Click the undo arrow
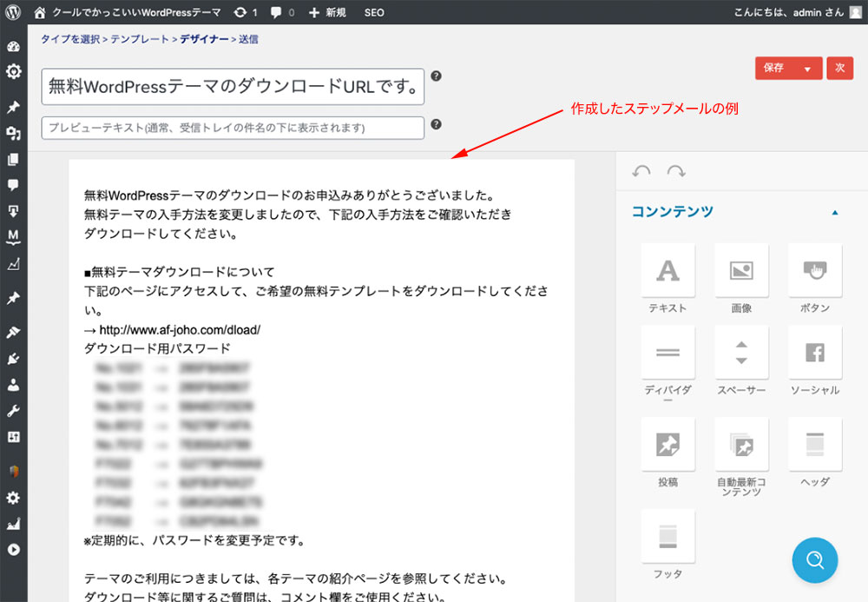 (x=641, y=171)
